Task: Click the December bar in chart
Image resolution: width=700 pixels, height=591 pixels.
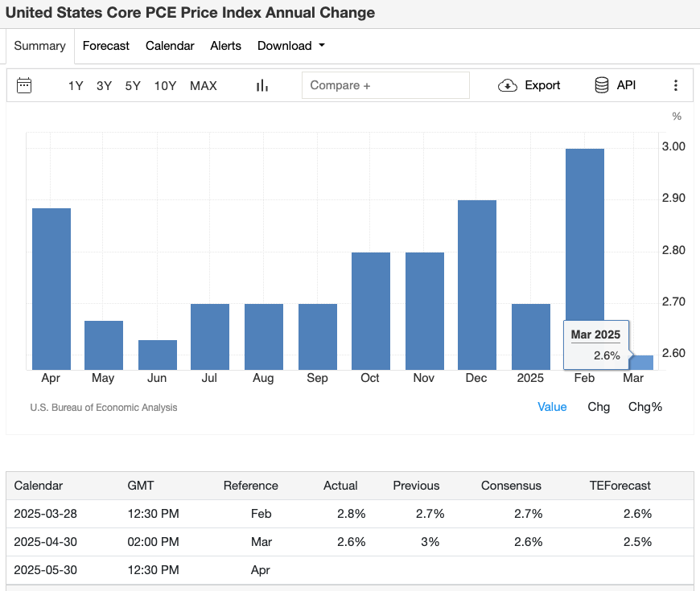Action: (x=476, y=285)
